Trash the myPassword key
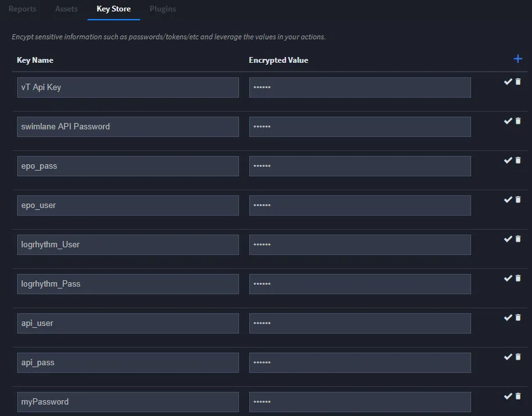532x416 pixels. click(518, 396)
